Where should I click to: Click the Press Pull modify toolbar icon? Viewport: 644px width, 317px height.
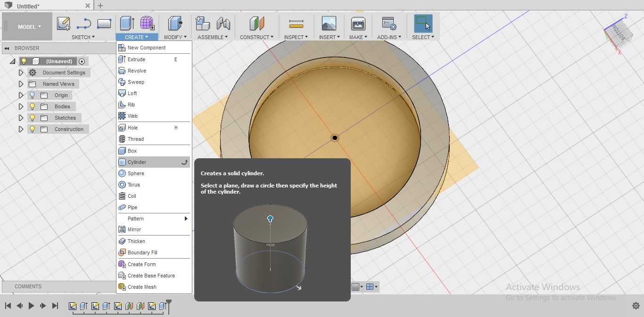point(175,24)
